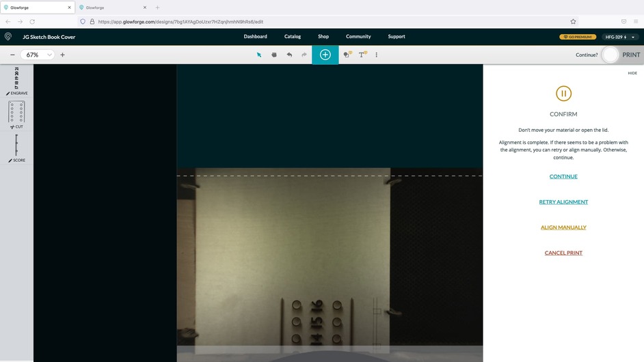
Task: Expand the HFG-329 device dropdown
Action: [621, 37]
